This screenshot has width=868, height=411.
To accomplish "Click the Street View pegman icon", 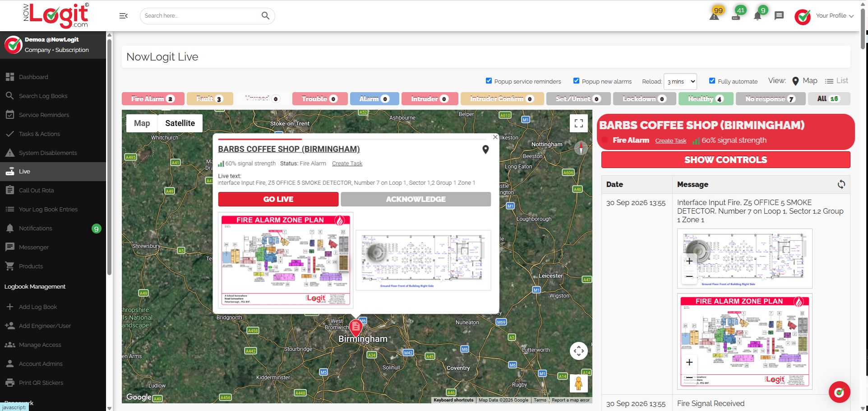I will [579, 383].
